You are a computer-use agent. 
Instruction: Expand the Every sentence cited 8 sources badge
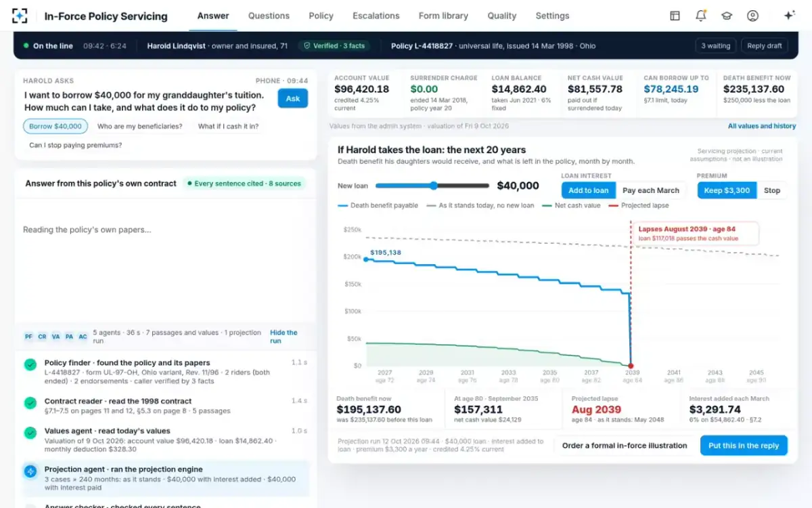244,184
